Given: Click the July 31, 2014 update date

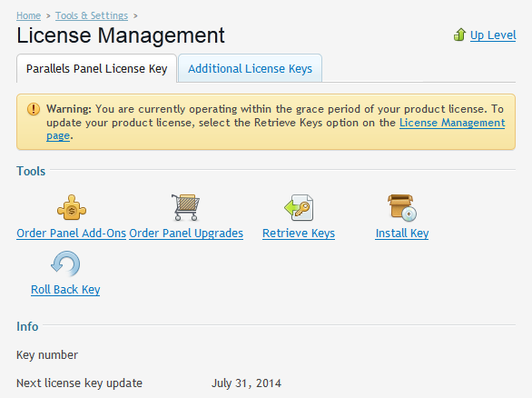Looking at the screenshot, I should pyautogui.click(x=246, y=383).
